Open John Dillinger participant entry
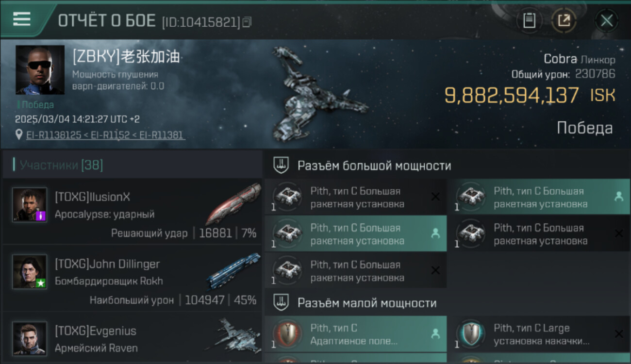This screenshot has width=631, height=364. pos(132,278)
